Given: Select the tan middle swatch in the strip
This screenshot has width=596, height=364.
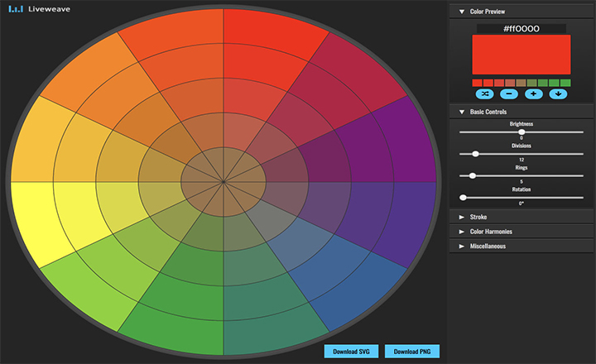Looking at the screenshot, I should 521,83.
